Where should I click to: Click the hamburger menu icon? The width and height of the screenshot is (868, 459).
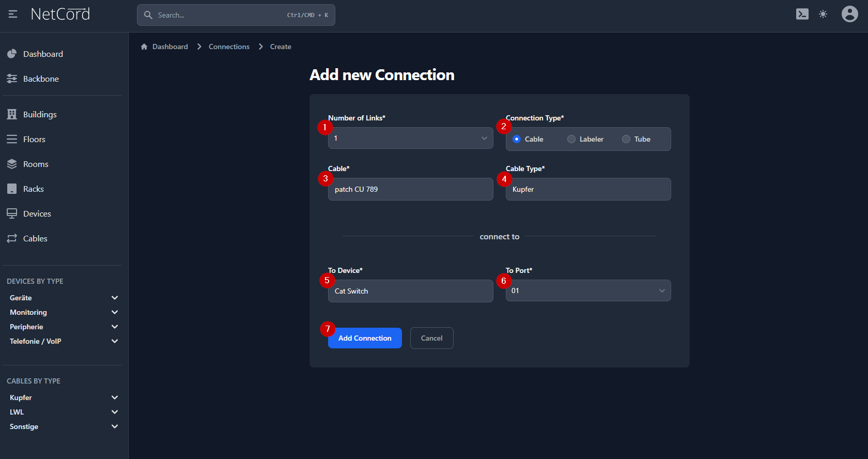tap(13, 14)
